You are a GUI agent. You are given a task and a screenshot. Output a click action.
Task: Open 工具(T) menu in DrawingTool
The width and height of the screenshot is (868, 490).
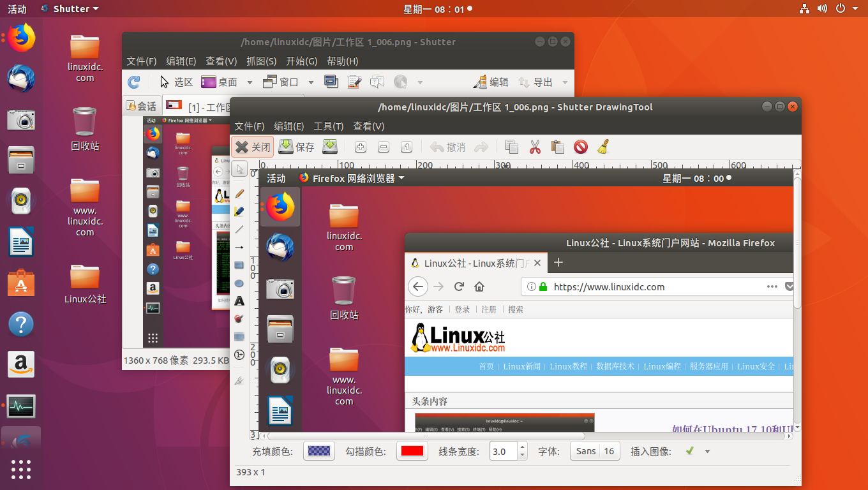pyautogui.click(x=328, y=126)
